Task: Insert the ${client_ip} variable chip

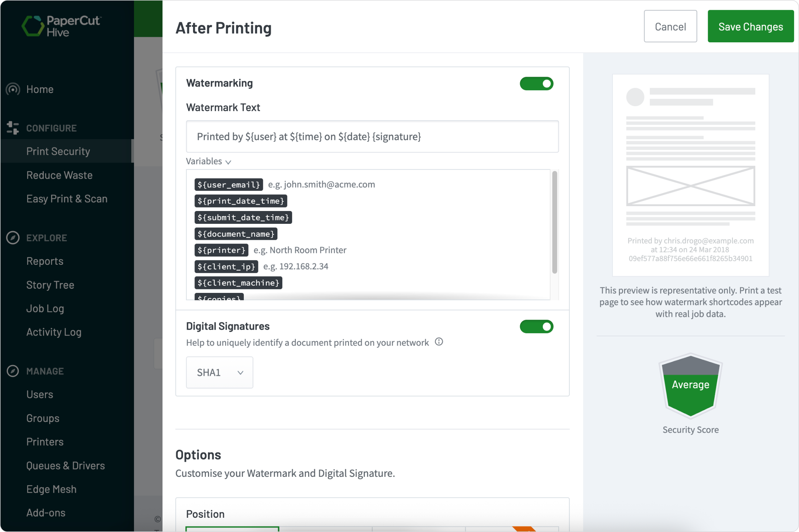Action: (226, 267)
